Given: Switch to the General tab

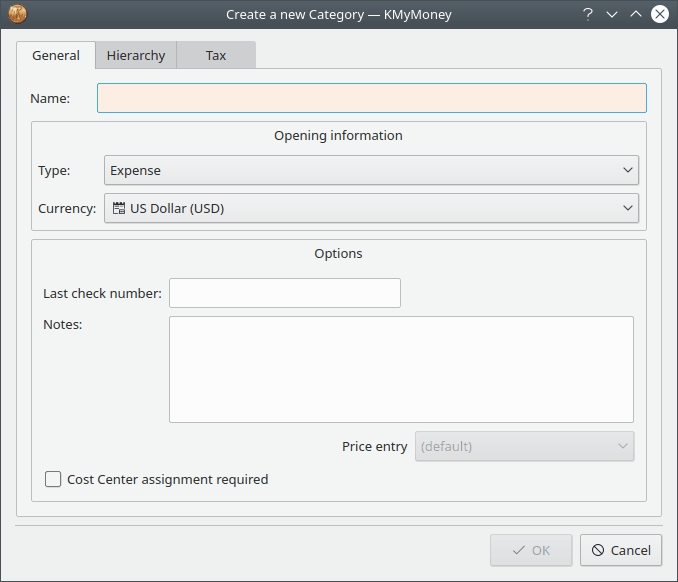Looking at the screenshot, I should tap(56, 55).
